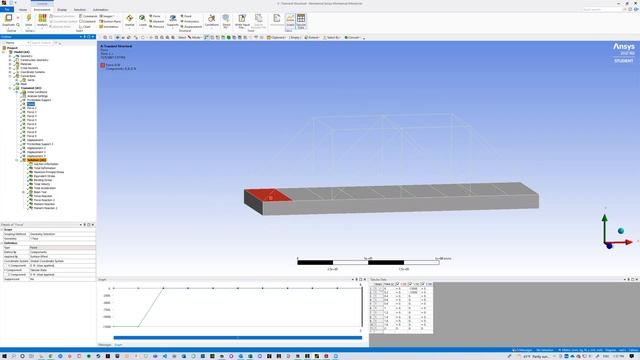Viewport: 640px width, 360px height.
Task: Click the Write Input File icon
Action: [242, 18]
